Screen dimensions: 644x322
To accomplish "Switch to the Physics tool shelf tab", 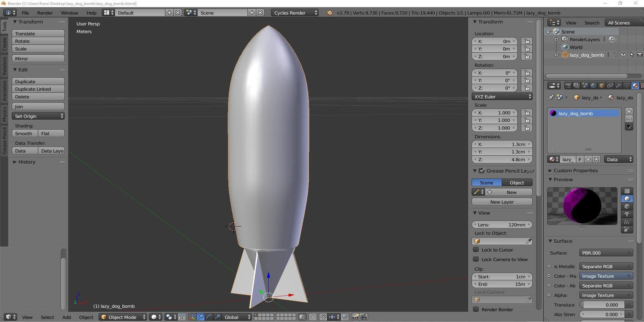I will (x=4, y=114).
